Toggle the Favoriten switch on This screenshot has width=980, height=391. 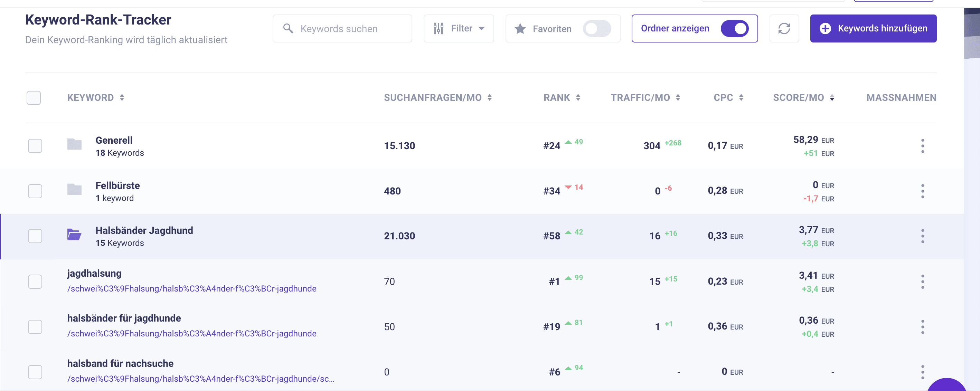[597, 29]
